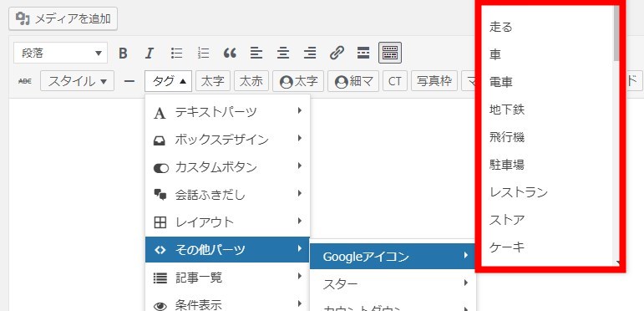The image size is (644, 311).
Task: Apply strikethrough ABC formatting
Action: 25,81
